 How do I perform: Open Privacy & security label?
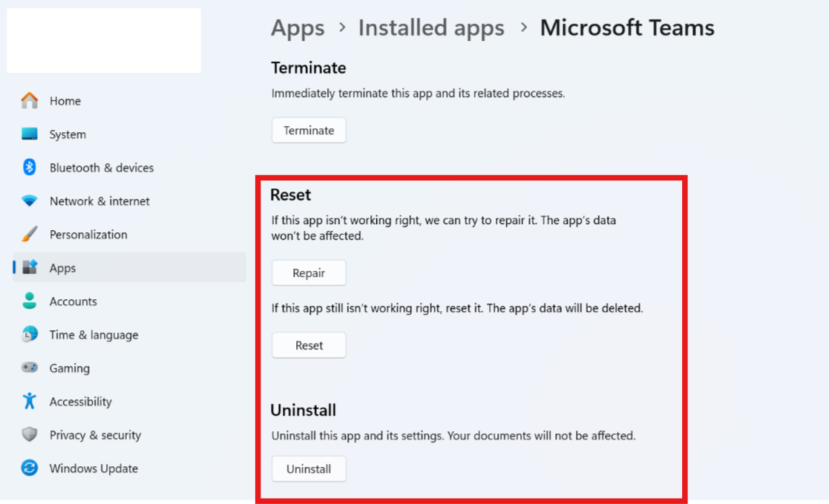(x=95, y=435)
